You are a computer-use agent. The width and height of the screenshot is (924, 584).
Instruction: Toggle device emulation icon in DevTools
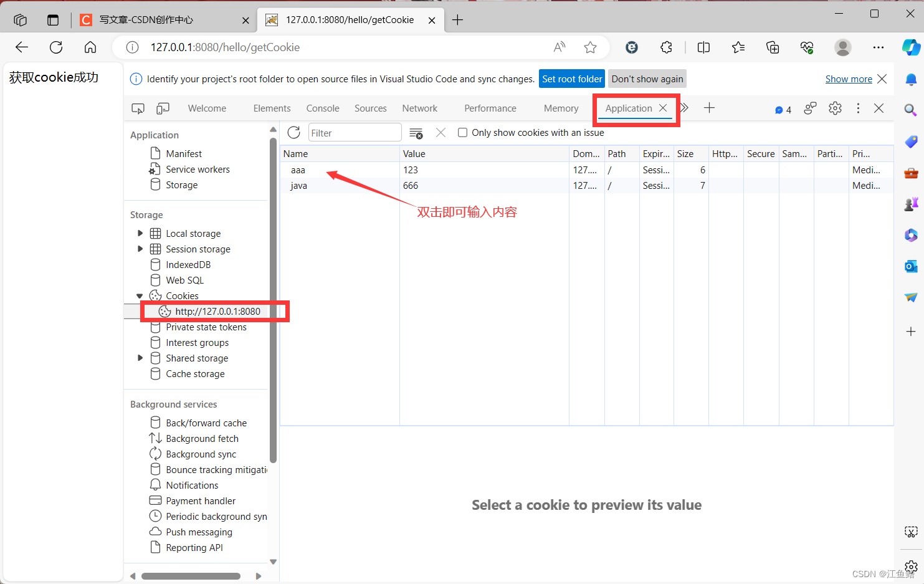pos(163,108)
